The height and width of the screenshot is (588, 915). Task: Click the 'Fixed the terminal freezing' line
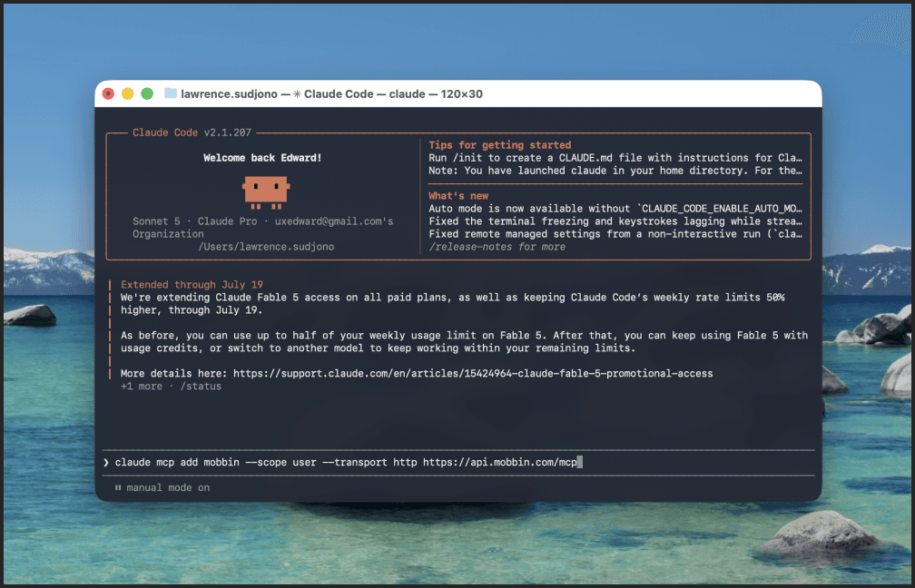click(615, 221)
